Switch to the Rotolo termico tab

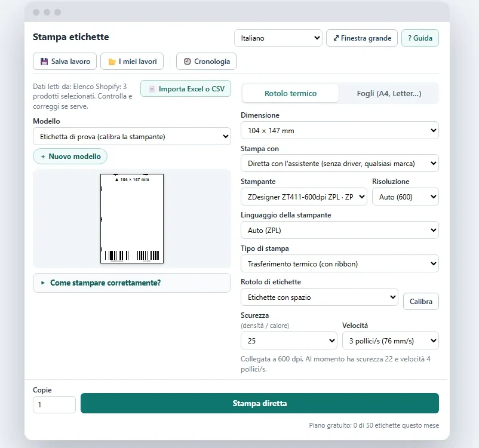[290, 94]
